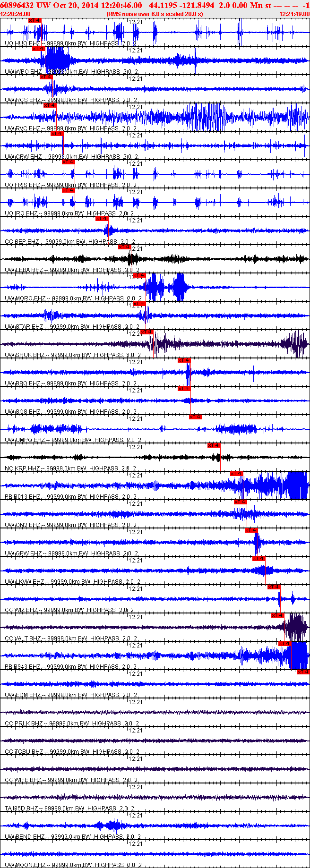Click the red pick marker on the BBO trace

tap(184, 360)
